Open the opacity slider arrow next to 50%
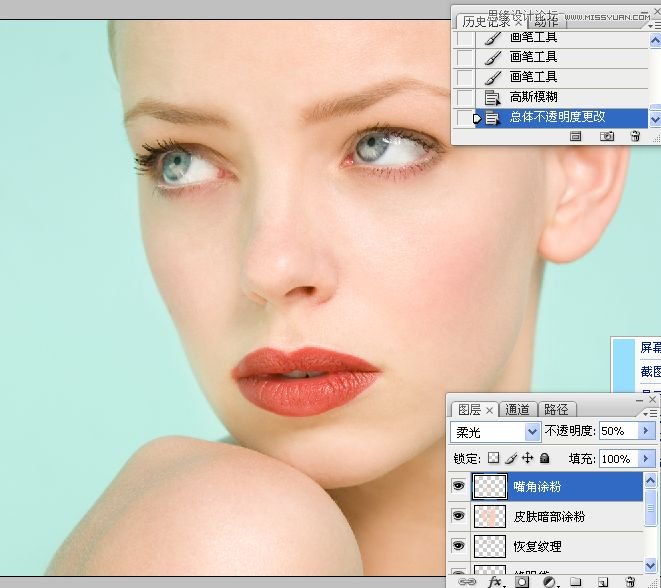The image size is (661, 588). 646,431
